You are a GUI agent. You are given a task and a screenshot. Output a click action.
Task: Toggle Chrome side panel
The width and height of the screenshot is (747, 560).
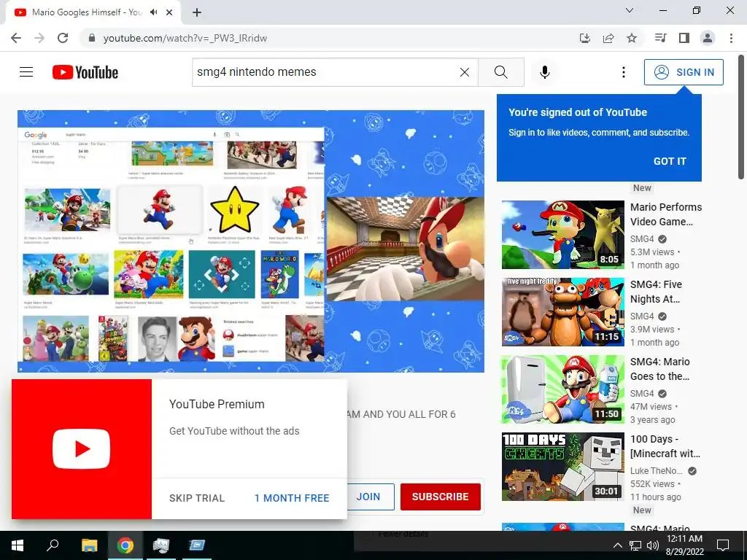click(x=684, y=38)
